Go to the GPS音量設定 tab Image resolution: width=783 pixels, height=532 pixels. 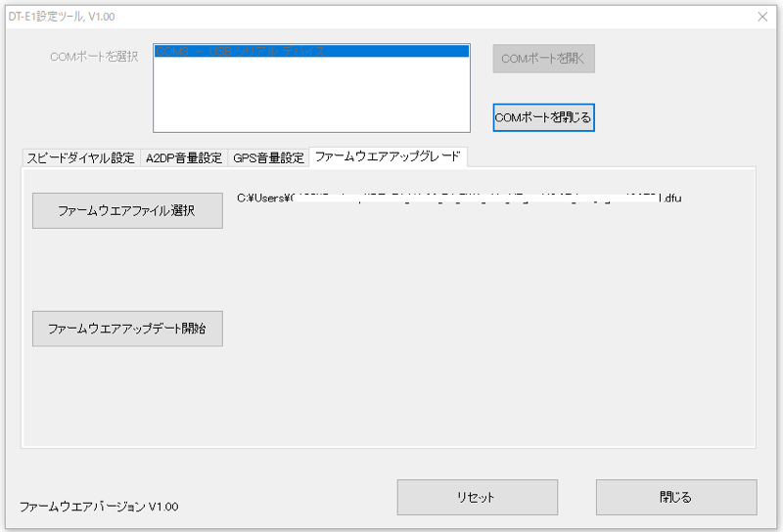tap(268, 157)
